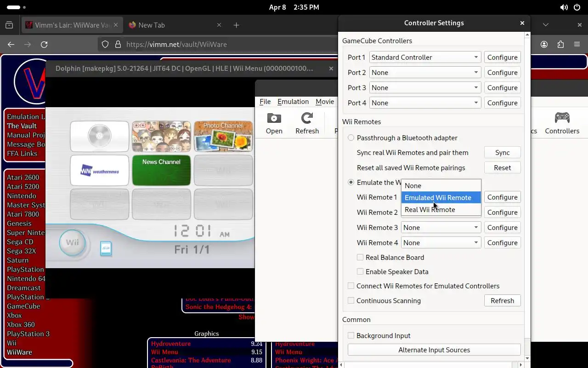The image size is (588, 368).
Task: Open the News Channel tile
Action: [x=161, y=170]
